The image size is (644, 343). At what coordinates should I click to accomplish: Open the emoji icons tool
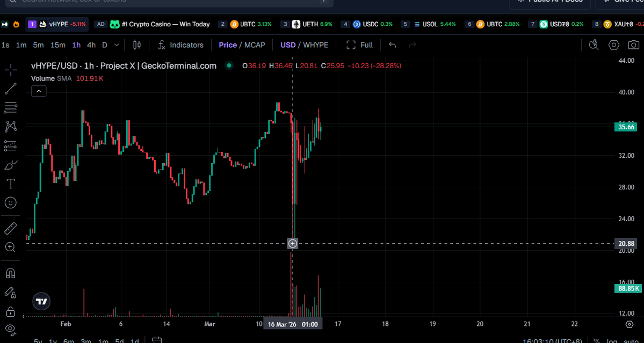[x=11, y=202]
